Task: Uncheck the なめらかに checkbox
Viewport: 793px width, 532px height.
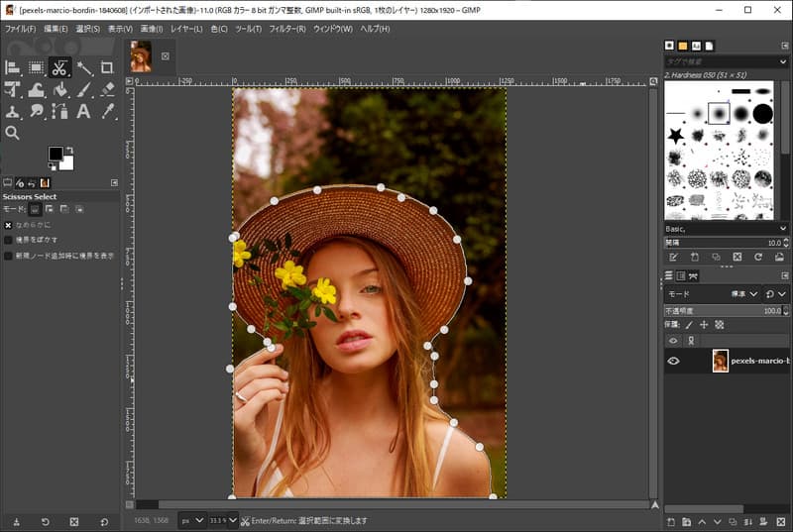Action: (9, 225)
